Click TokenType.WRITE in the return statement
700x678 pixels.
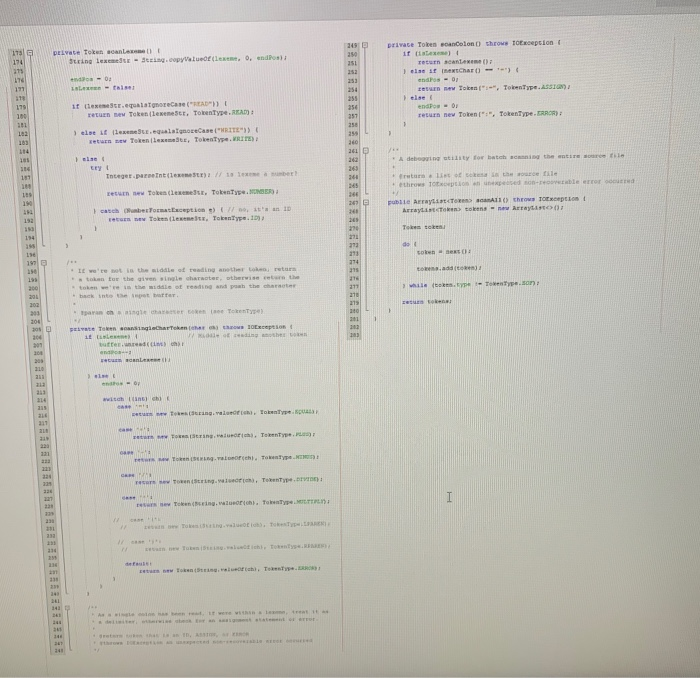225,140
